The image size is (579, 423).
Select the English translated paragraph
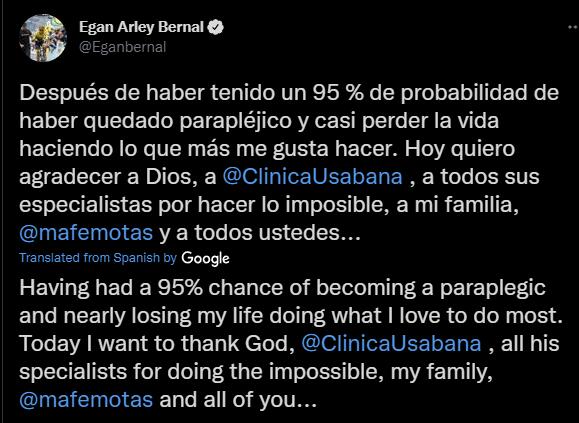pos(291,344)
